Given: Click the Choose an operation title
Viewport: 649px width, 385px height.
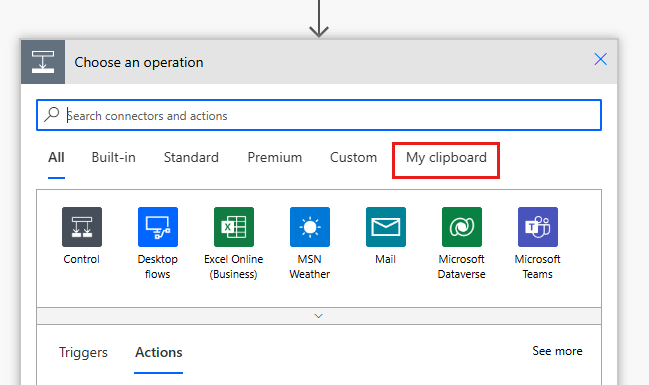Looking at the screenshot, I should pyautogui.click(x=139, y=63).
